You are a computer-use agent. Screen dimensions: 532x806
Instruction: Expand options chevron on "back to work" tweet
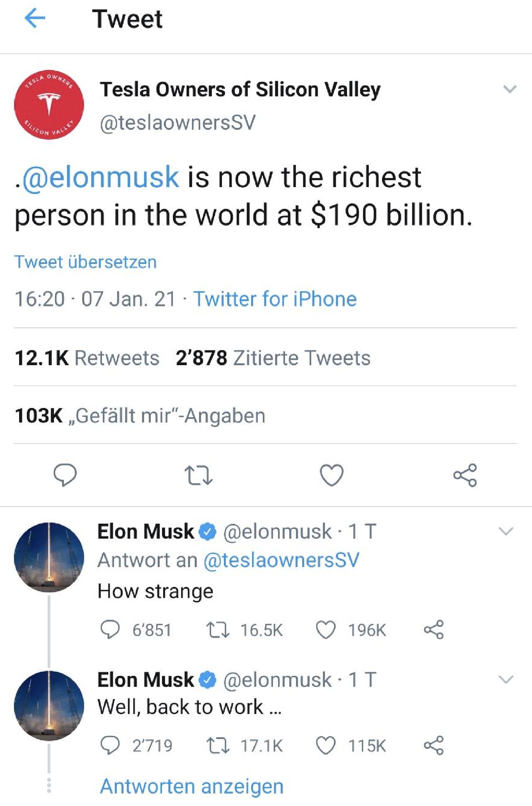[506, 680]
